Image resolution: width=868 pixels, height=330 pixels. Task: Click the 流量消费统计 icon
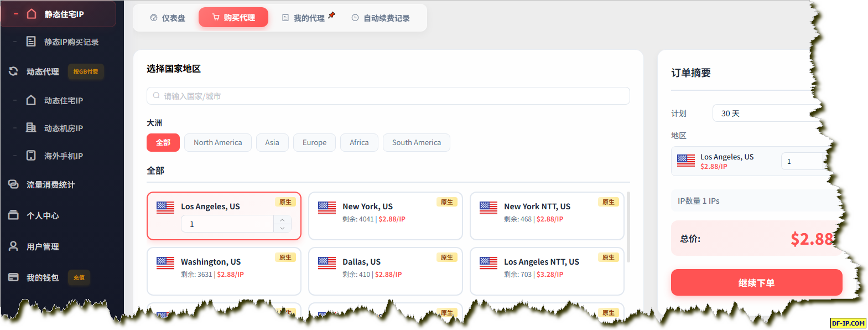(13, 184)
